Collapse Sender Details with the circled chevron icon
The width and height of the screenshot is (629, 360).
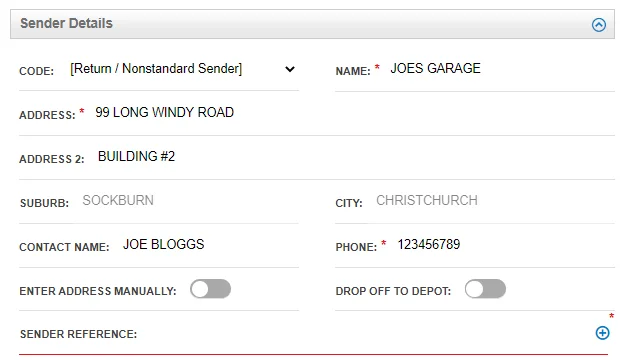point(599,25)
